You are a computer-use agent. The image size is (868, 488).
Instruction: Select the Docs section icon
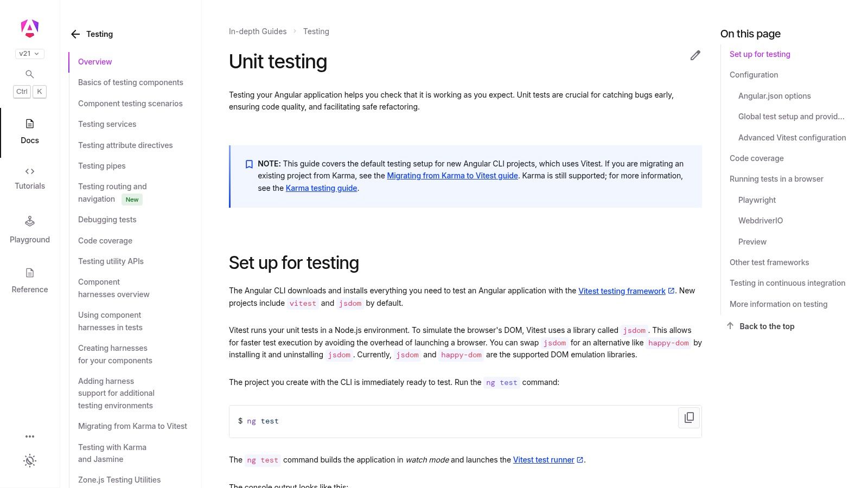click(29, 130)
